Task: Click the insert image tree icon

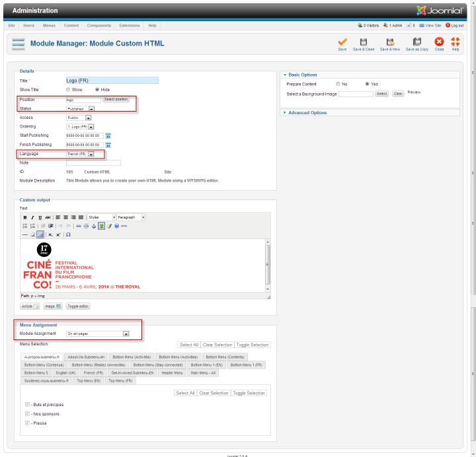Action: tap(101, 226)
